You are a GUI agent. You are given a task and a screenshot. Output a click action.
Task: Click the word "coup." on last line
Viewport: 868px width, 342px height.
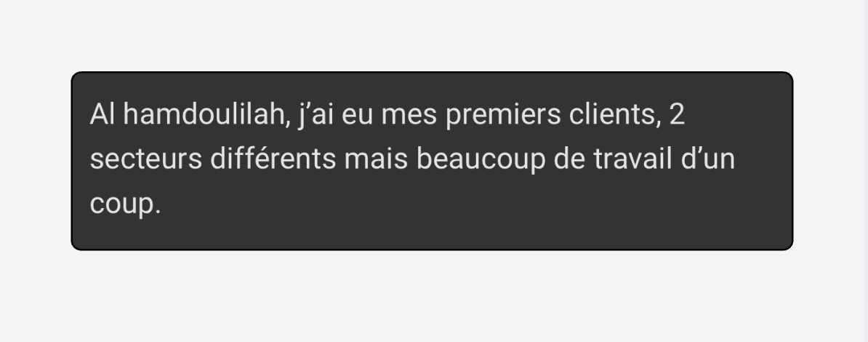coord(125,205)
